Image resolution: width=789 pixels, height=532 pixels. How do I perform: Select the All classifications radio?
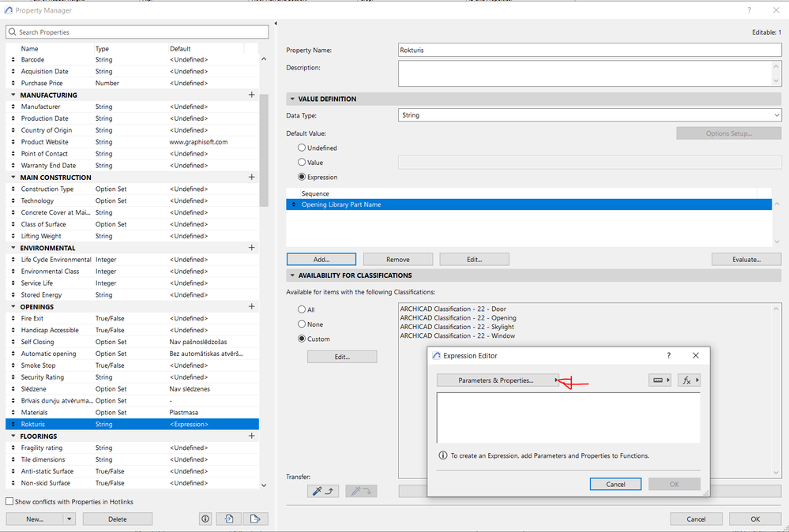click(x=302, y=309)
